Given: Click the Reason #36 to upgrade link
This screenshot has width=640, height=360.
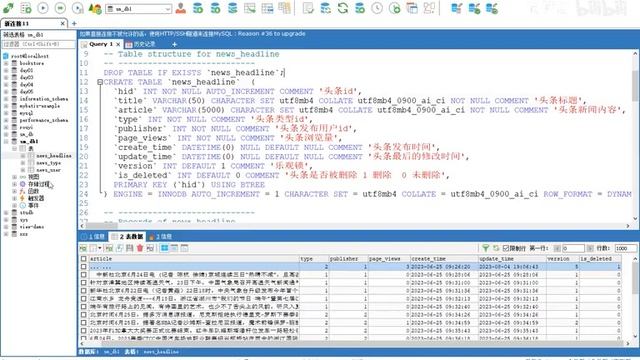Looking at the screenshot, I should click(x=271, y=34).
